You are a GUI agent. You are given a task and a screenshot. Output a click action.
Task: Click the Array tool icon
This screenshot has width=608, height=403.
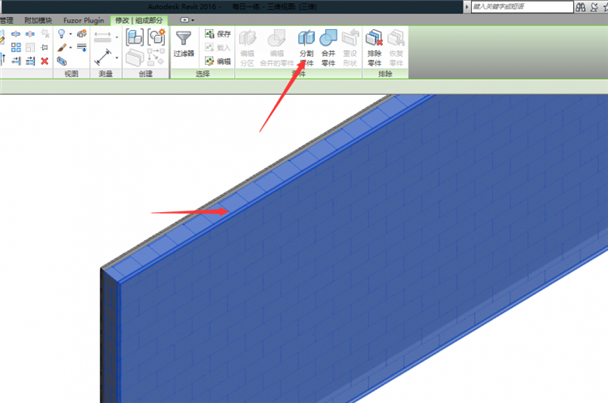click(x=16, y=47)
